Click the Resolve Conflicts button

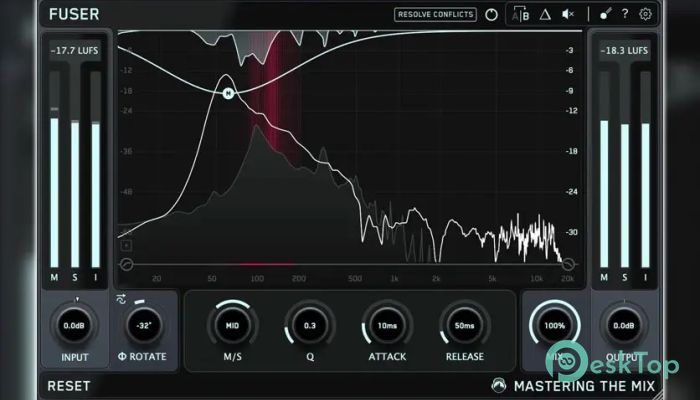click(435, 14)
